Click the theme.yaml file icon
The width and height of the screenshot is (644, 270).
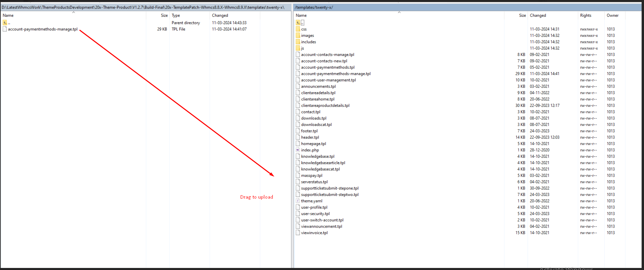coord(298,201)
